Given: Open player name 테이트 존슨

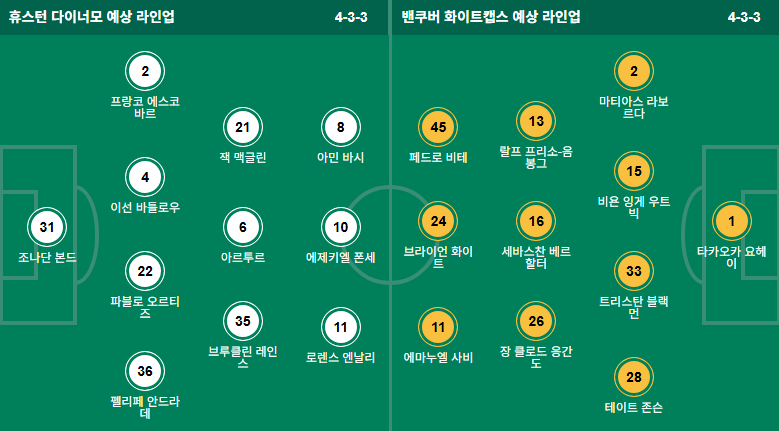Looking at the screenshot, I should click(634, 408).
